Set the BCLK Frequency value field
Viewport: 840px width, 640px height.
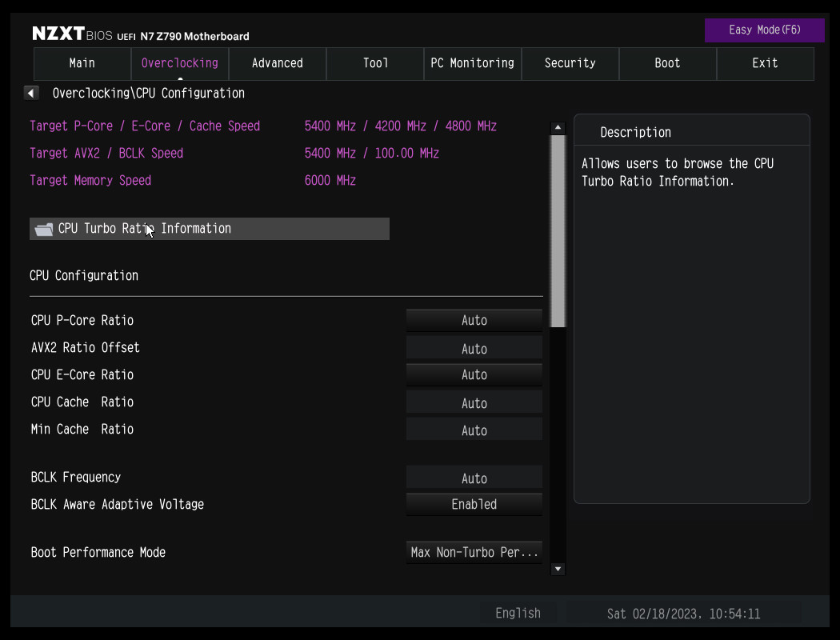pos(474,478)
